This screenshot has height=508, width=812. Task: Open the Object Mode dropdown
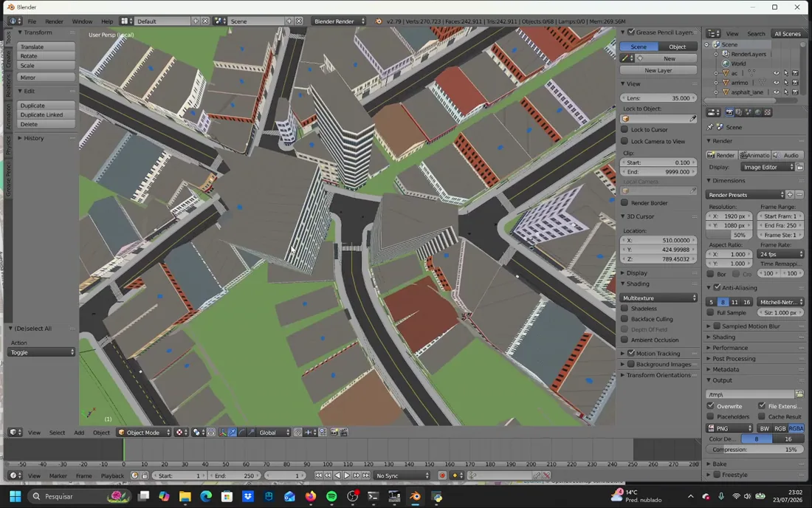[x=143, y=433]
